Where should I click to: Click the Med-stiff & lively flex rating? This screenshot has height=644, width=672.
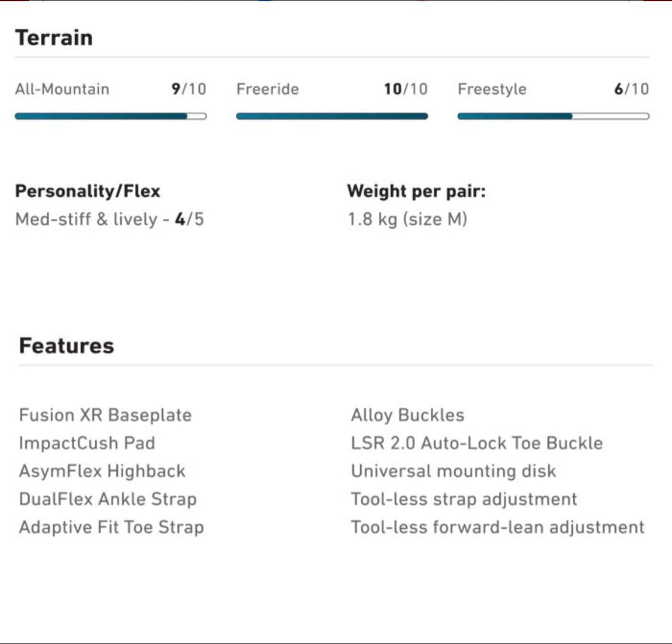pos(110,219)
